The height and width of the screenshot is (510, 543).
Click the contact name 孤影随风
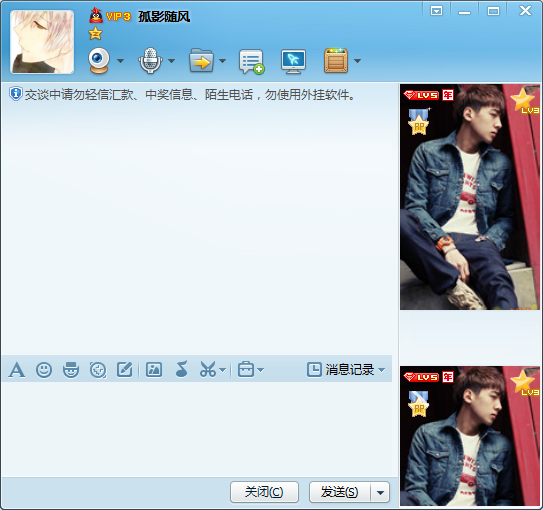tap(164, 16)
